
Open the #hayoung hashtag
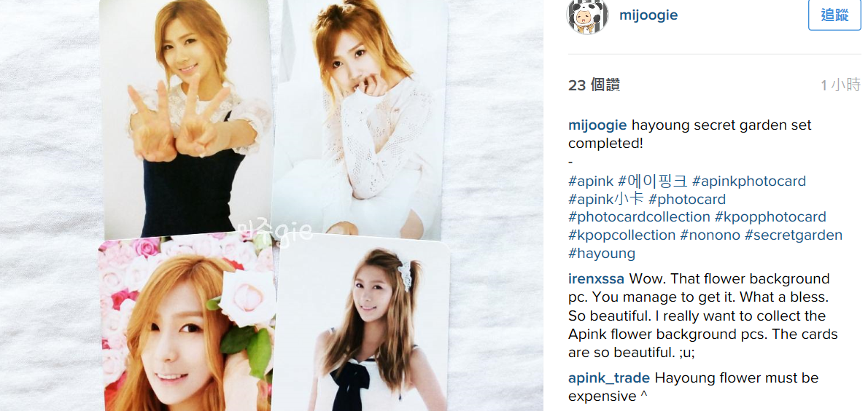[x=602, y=254]
